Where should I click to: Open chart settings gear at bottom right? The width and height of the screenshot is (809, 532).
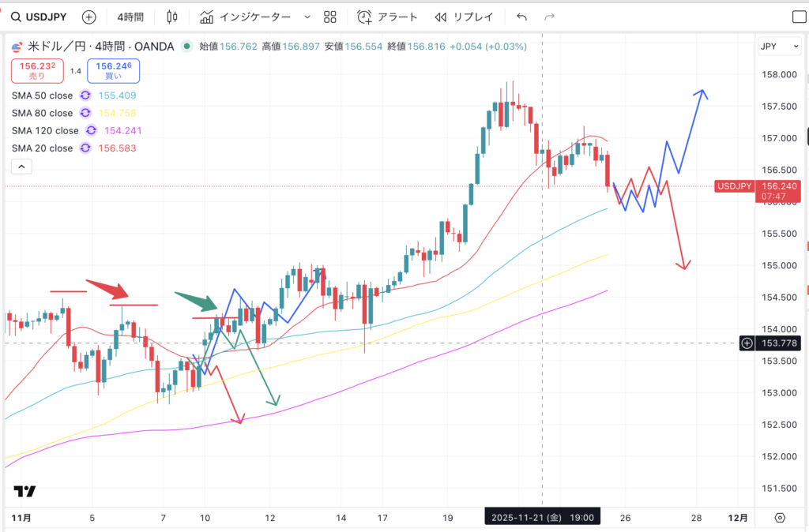click(x=780, y=518)
